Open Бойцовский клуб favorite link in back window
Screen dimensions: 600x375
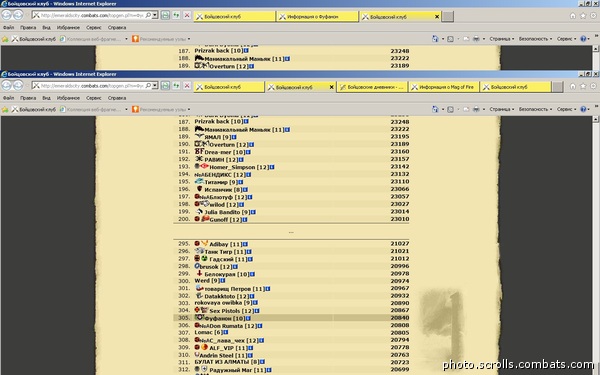(34, 39)
